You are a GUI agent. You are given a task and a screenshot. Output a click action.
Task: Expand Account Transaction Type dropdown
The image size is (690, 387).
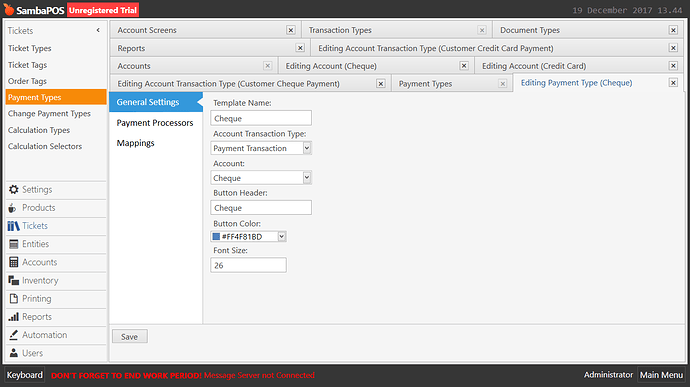307,148
